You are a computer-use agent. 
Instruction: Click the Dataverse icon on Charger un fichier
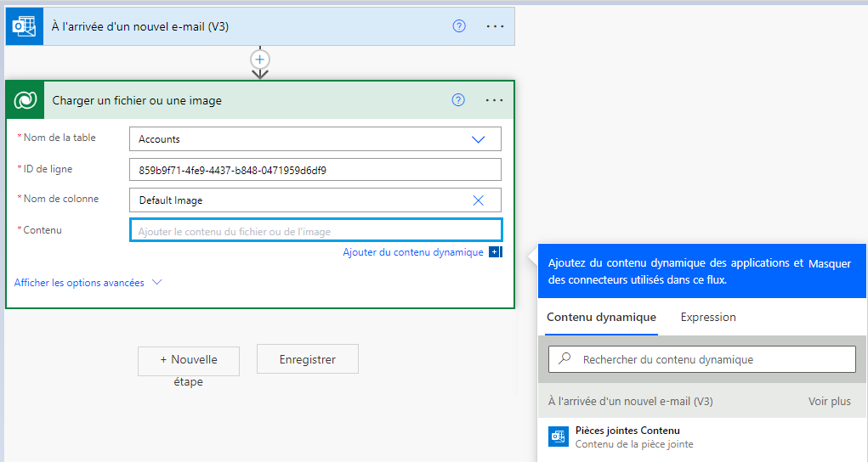[25, 100]
